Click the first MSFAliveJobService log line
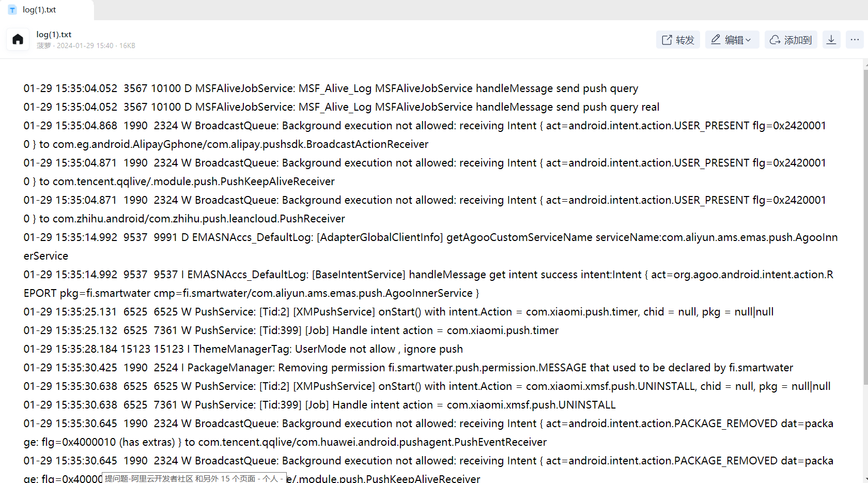This screenshot has width=868, height=483. (x=331, y=88)
